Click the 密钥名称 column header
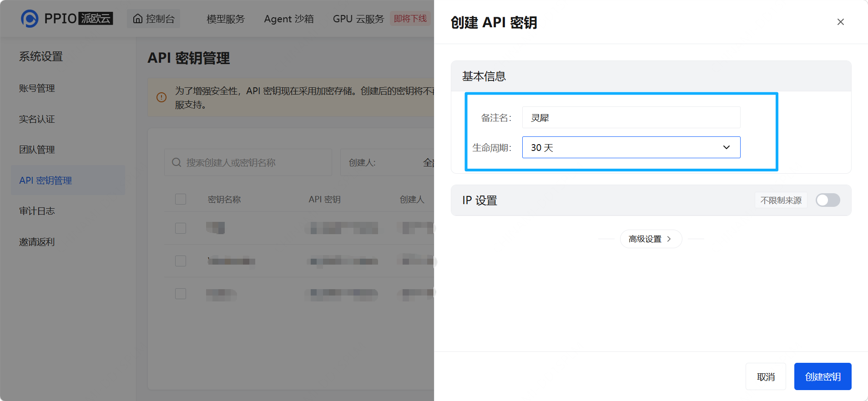This screenshot has width=868, height=401. (224, 199)
